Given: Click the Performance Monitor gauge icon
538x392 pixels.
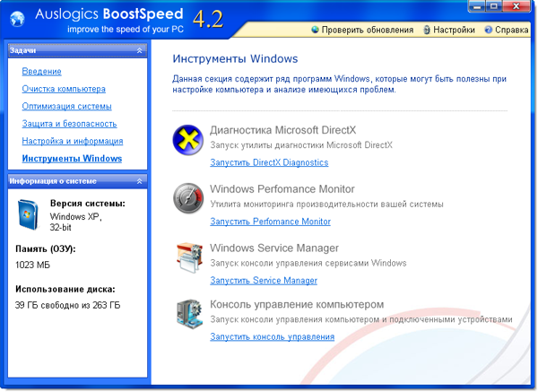Looking at the screenshot, I should (x=188, y=198).
